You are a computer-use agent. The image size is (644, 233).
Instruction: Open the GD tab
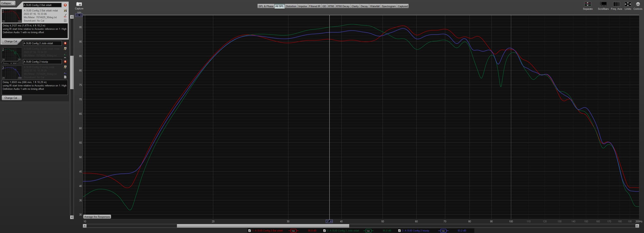pos(324,6)
